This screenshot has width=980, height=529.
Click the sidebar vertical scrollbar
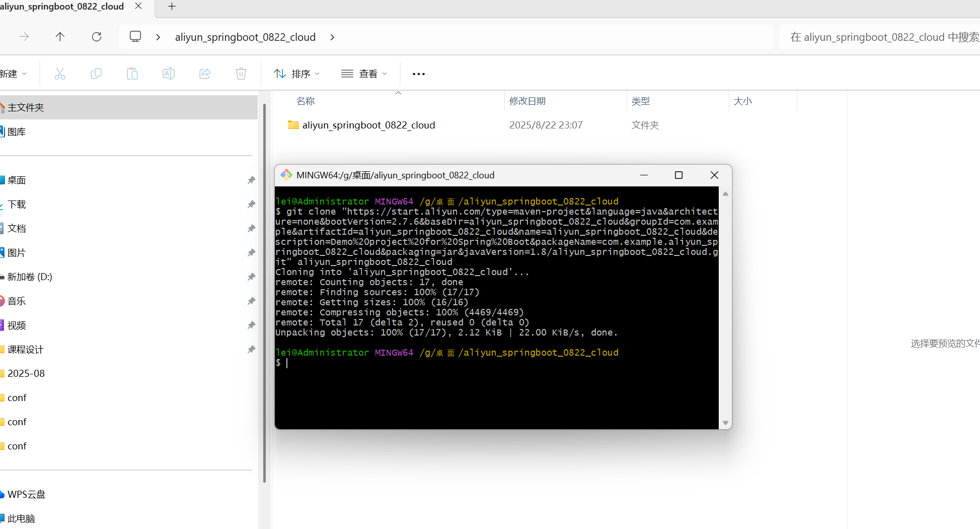[x=264, y=292]
